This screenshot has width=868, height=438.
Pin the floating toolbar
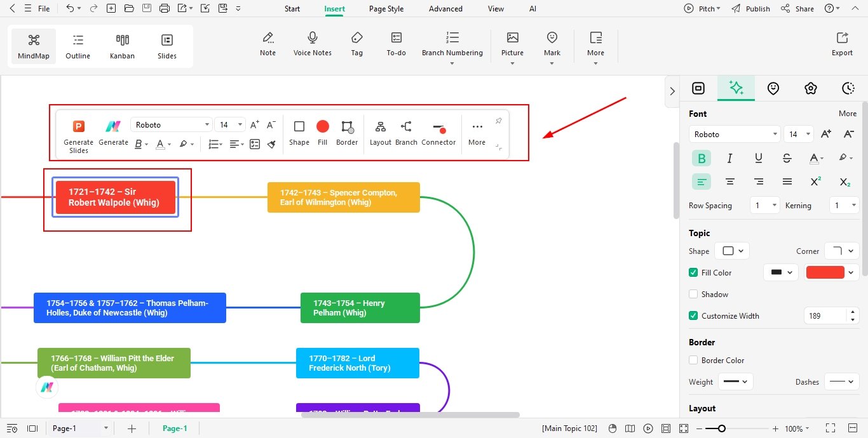point(498,121)
